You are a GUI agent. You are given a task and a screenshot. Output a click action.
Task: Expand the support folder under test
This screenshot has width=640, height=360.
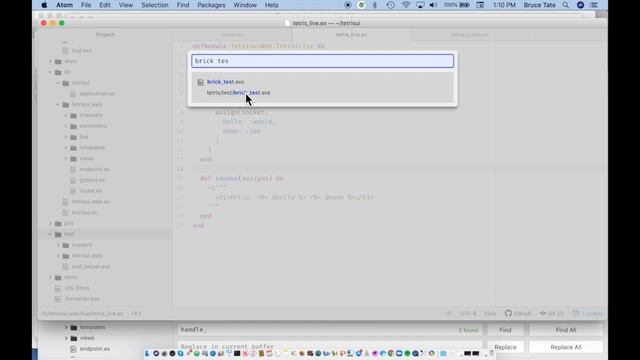tap(58, 245)
